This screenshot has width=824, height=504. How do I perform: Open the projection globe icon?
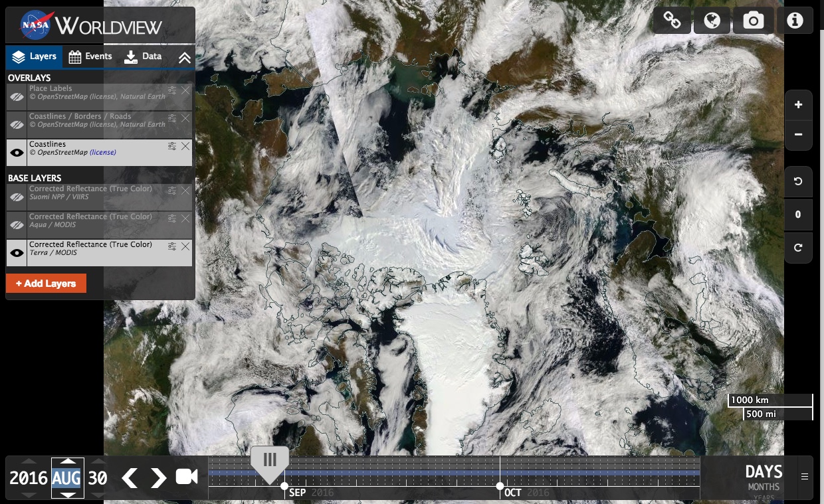[712, 21]
